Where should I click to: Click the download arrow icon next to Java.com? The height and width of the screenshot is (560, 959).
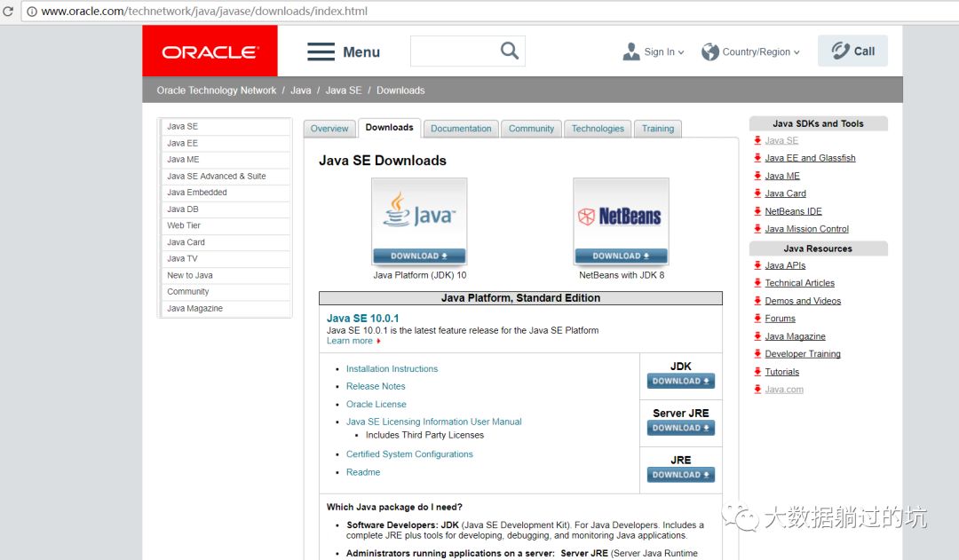[x=757, y=390]
